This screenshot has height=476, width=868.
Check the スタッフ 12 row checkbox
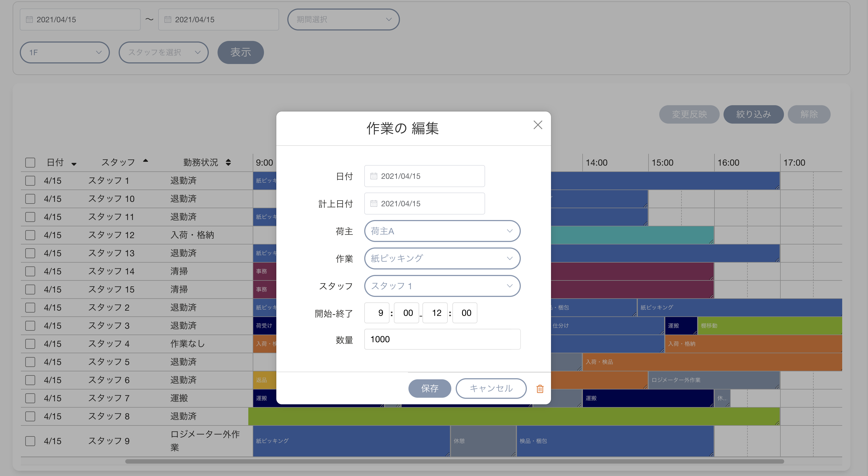(x=30, y=235)
